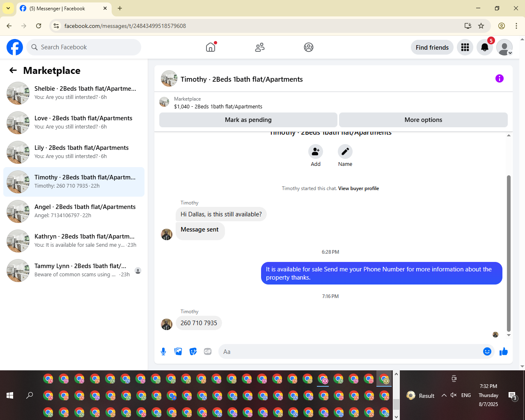Open Chrome three-dot menu
This screenshot has height=420, width=525.
[516, 26]
